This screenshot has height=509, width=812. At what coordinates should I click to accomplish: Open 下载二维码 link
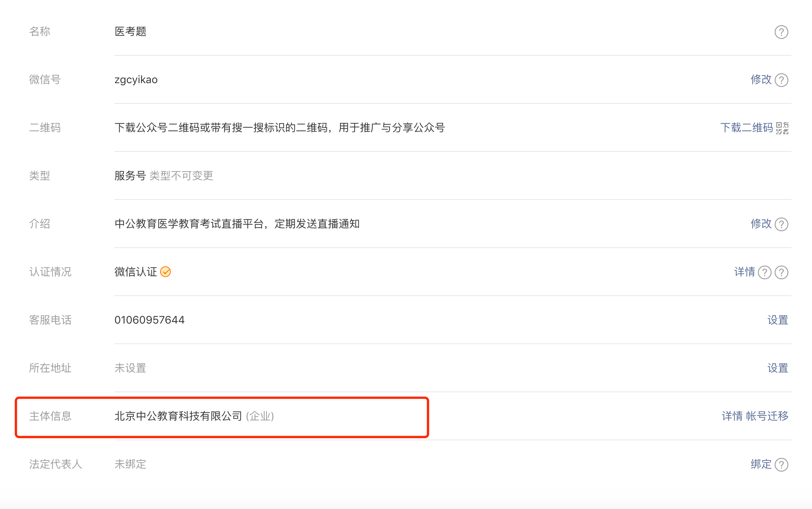point(746,127)
